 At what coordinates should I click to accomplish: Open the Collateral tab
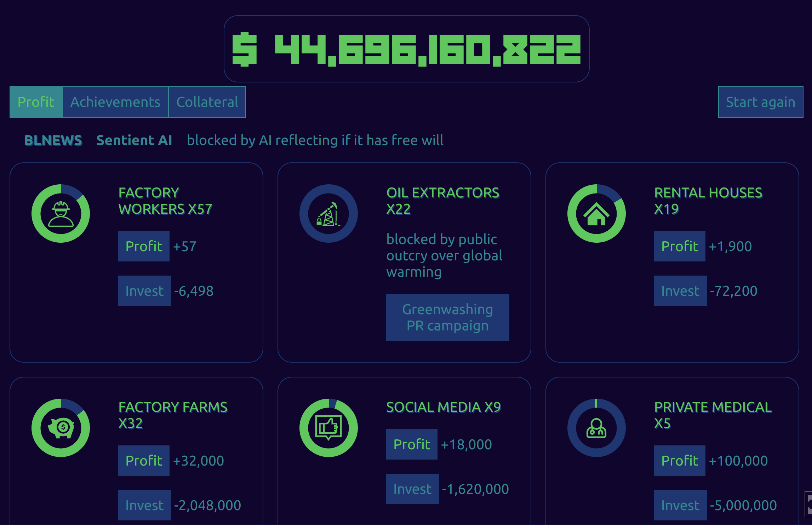tap(207, 102)
